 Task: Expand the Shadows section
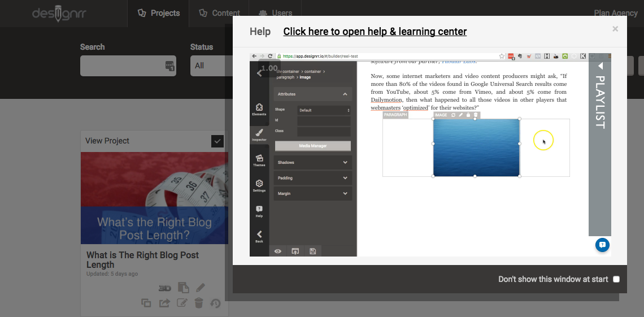click(x=313, y=163)
